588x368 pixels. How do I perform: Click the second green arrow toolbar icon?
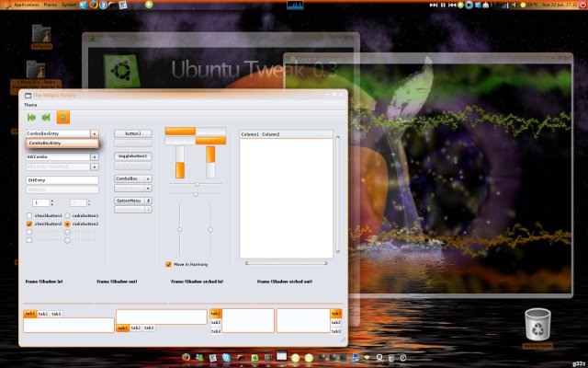[46, 117]
